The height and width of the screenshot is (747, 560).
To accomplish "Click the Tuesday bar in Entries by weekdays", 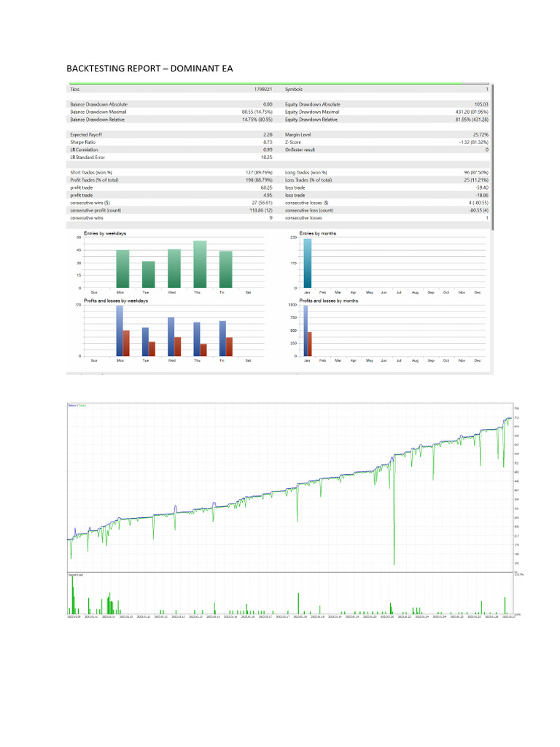I will click(149, 275).
